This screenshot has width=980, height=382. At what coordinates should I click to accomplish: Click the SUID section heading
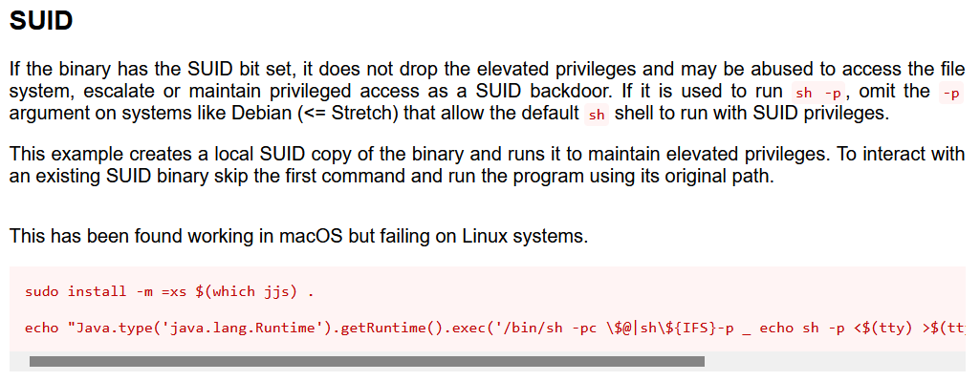(x=41, y=21)
